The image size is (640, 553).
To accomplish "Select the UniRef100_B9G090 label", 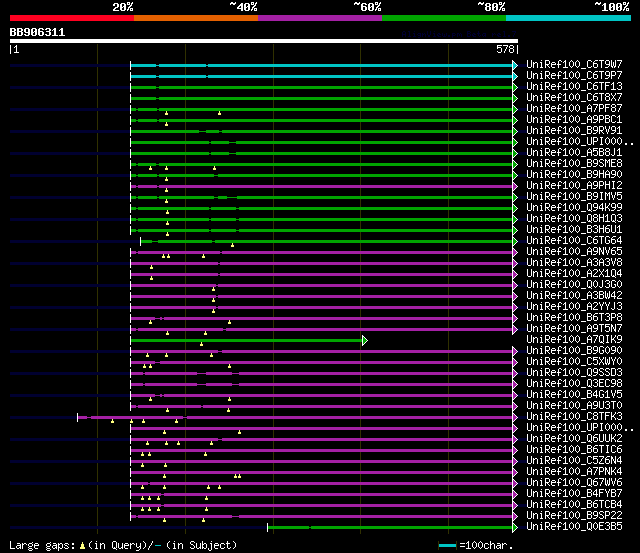I will (574, 351).
